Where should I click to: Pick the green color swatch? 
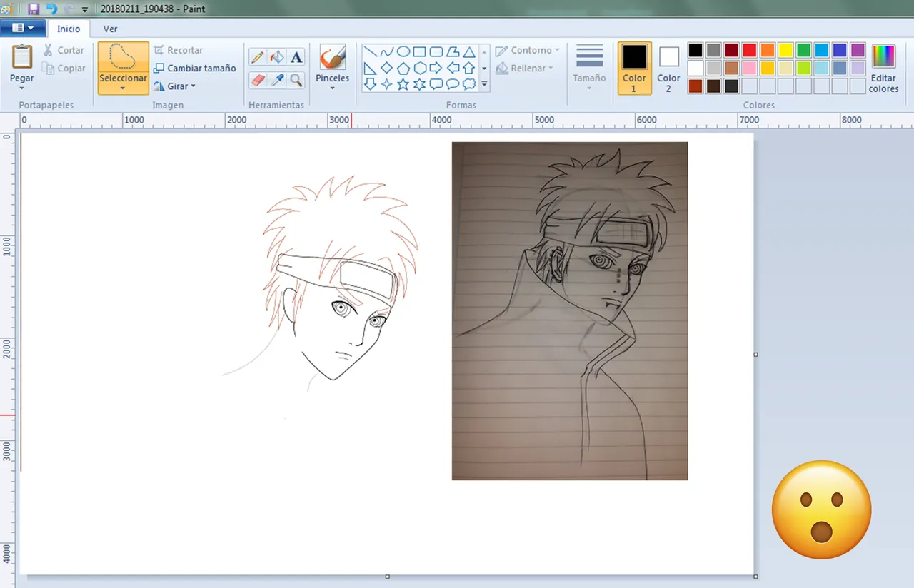[x=803, y=50]
